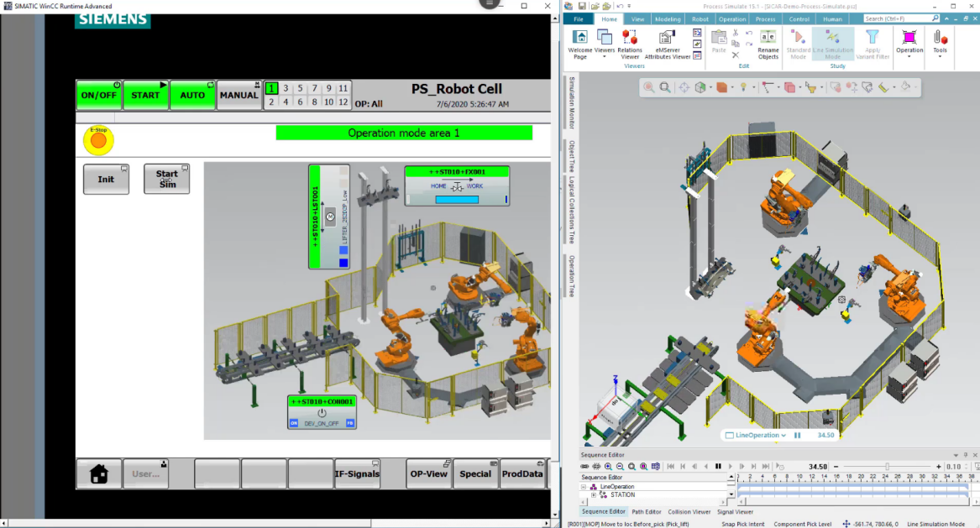Click the pick filter funnel icon in viewer toolbar
This screenshot has height=528, width=980.
coord(810,87)
